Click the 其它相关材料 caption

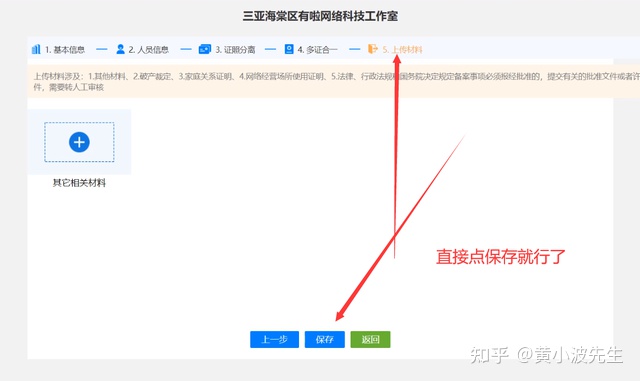(x=79, y=183)
